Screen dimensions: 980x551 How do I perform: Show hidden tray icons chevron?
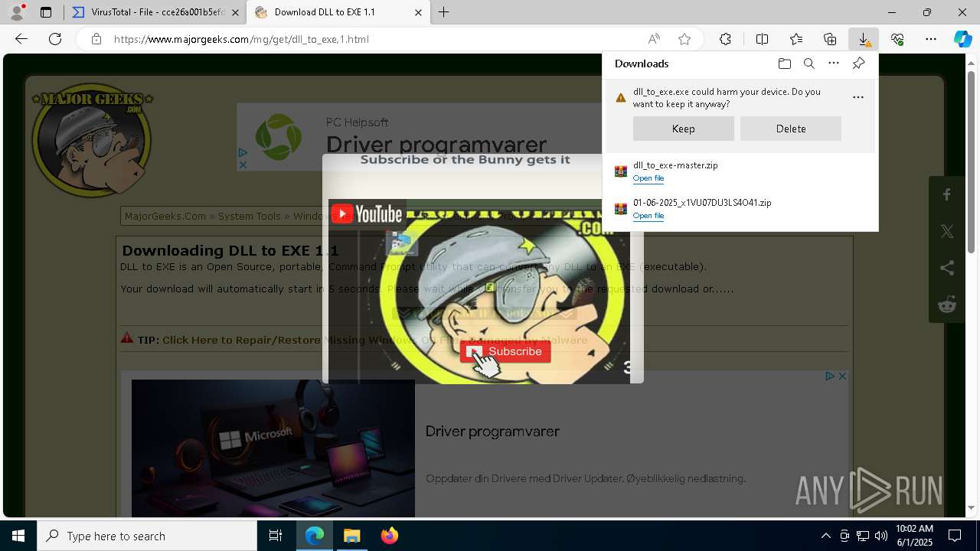pyautogui.click(x=825, y=536)
